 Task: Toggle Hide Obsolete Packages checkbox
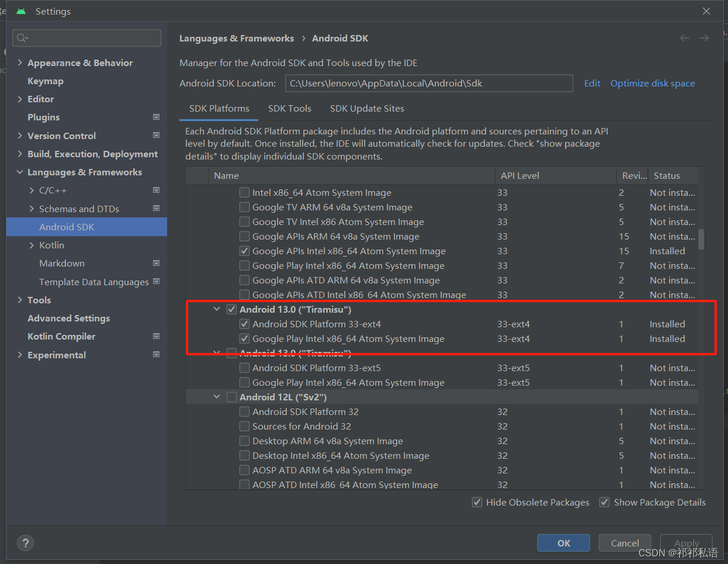[477, 502]
